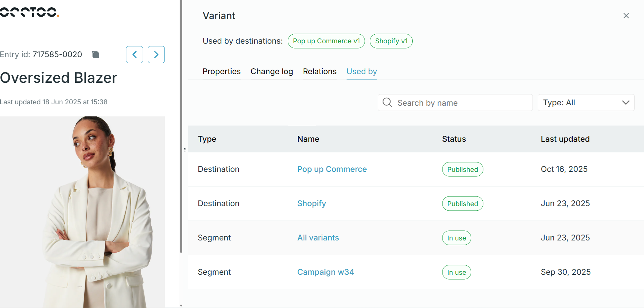Focus the Search by name field

(460, 103)
